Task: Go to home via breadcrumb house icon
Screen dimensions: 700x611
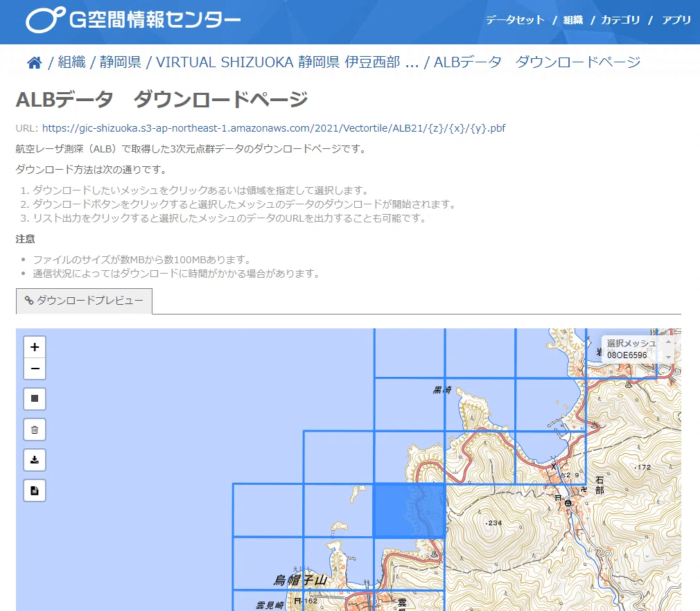Action: click(35, 62)
